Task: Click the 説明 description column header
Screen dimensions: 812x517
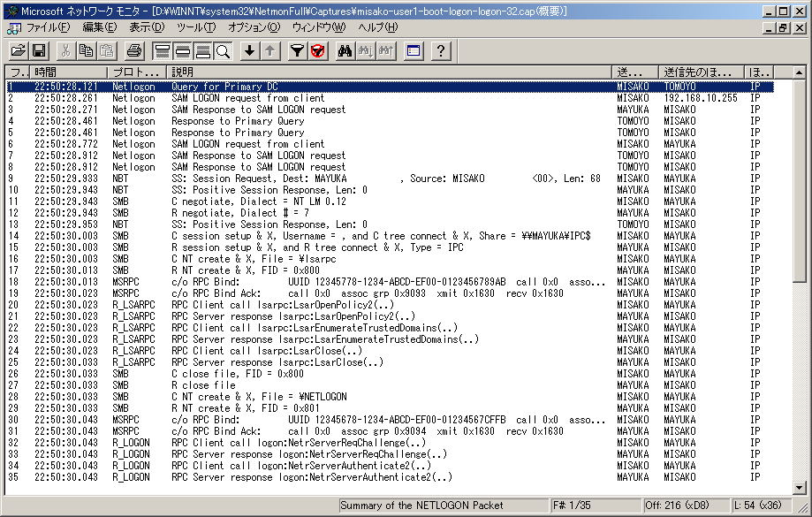Action: 390,72
